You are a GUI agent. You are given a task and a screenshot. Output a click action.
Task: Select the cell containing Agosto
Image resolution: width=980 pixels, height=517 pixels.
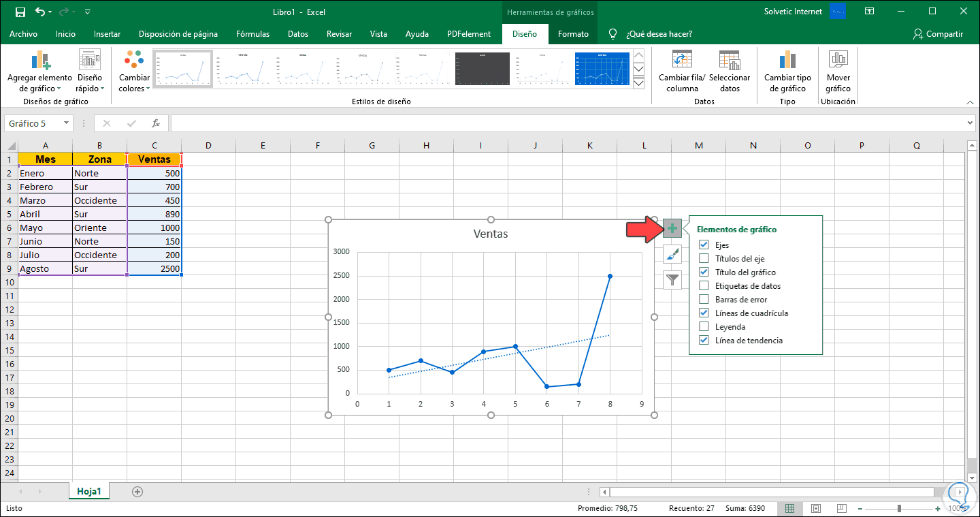click(45, 268)
